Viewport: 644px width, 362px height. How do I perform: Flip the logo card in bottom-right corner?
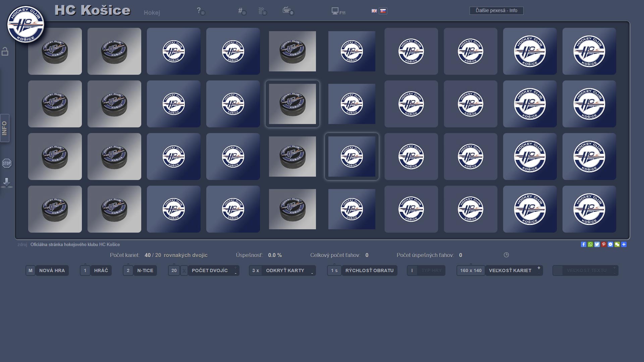589,209
